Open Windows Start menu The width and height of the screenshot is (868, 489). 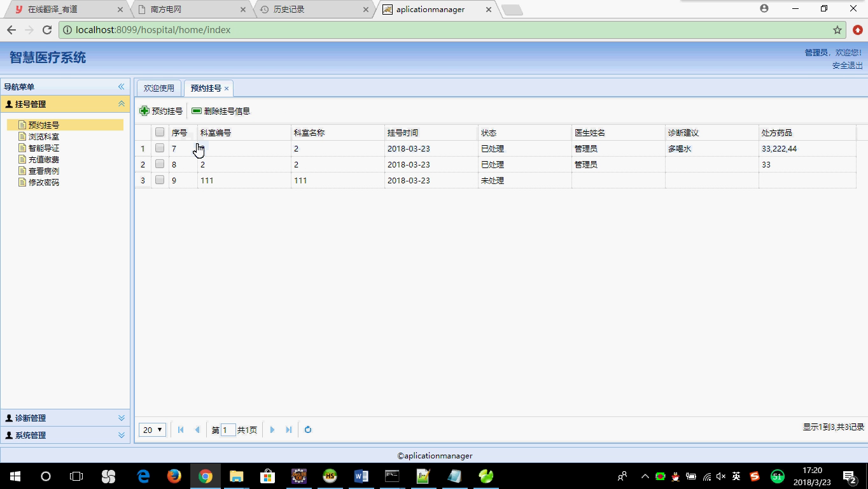click(15, 476)
